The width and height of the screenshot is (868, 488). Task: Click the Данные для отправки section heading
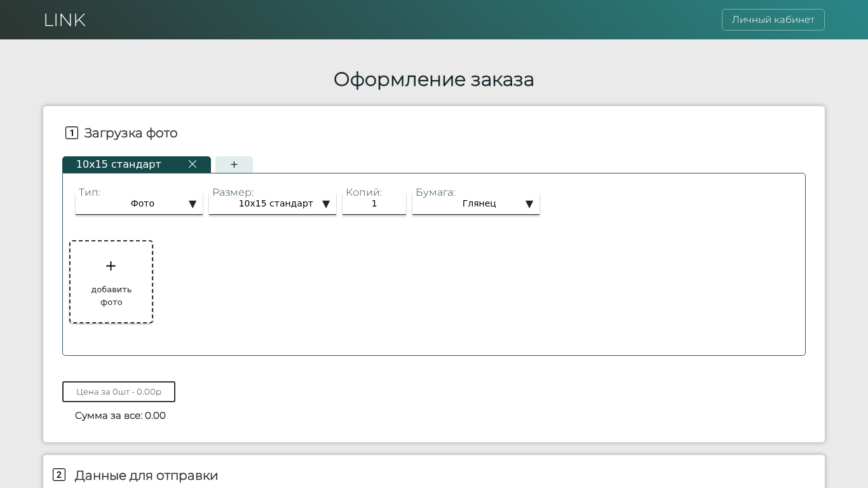(146, 475)
